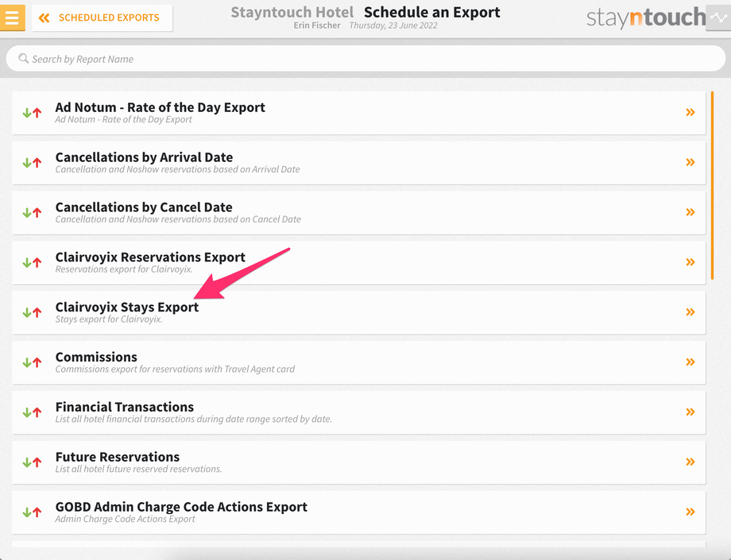
Task: Select Cancellations by Arrival Date title
Action: [x=144, y=157]
